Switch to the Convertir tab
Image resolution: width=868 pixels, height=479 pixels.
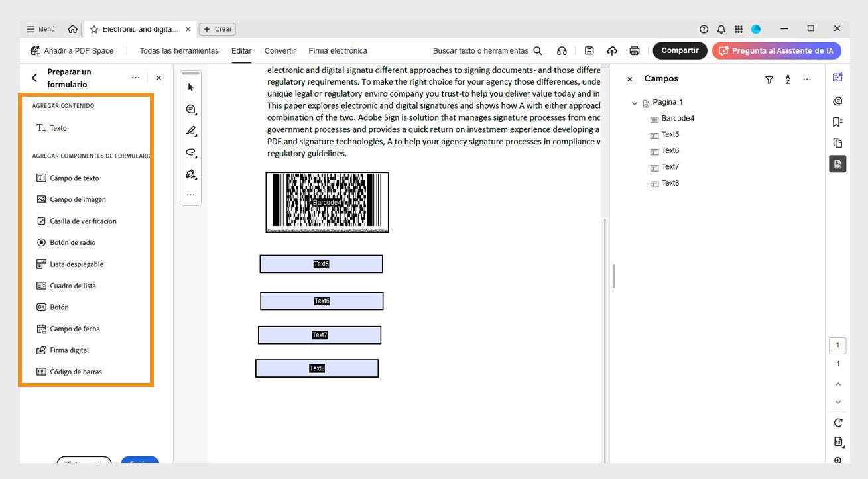280,51
